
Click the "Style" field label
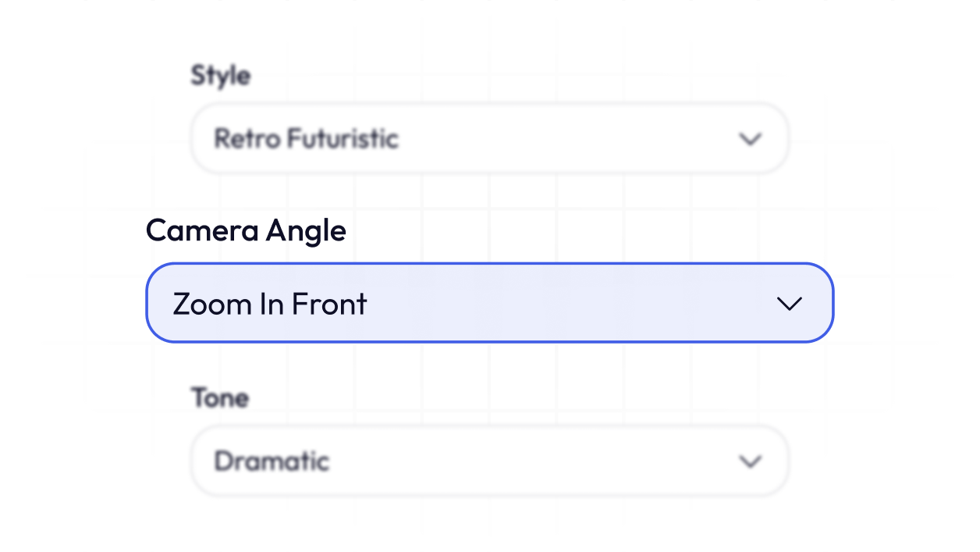coord(221,76)
